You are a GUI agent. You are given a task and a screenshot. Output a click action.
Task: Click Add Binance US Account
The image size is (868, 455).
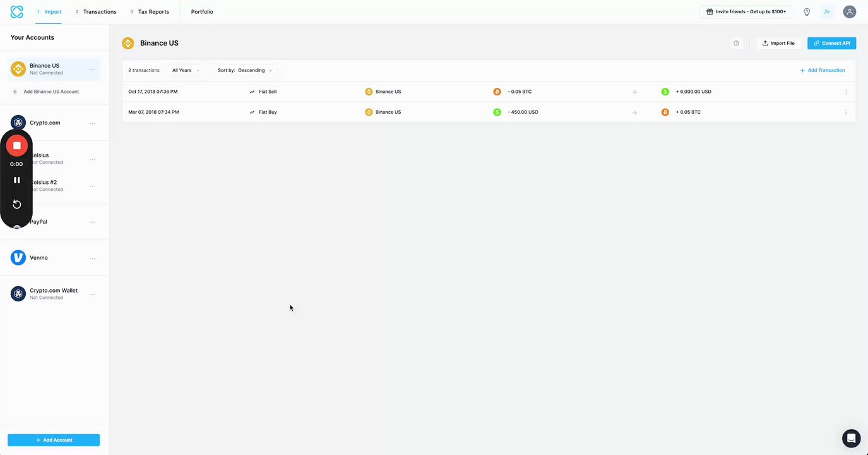pyautogui.click(x=46, y=92)
